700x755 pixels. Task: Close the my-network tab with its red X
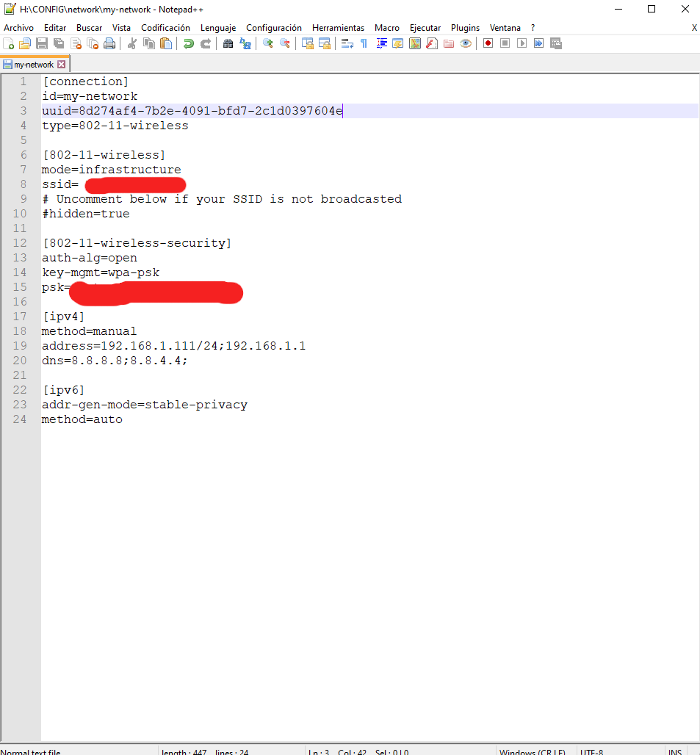coord(61,65)
